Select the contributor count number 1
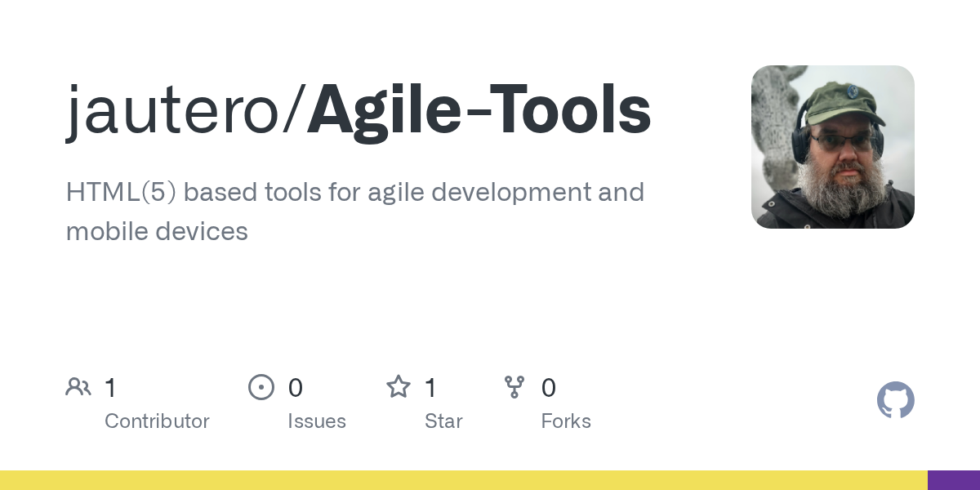 point(110,388)
